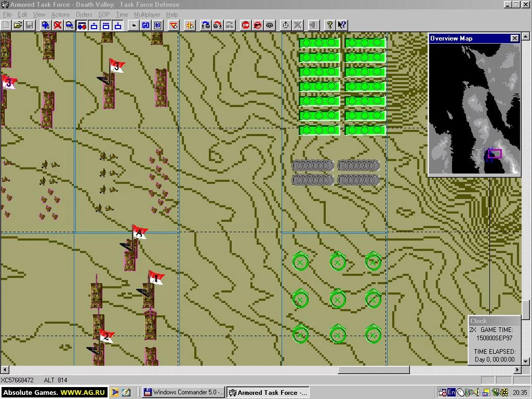
Task: Click the GAME TIME value 150800SEP97
Action: pyautogui.click(x=495, y=338)
